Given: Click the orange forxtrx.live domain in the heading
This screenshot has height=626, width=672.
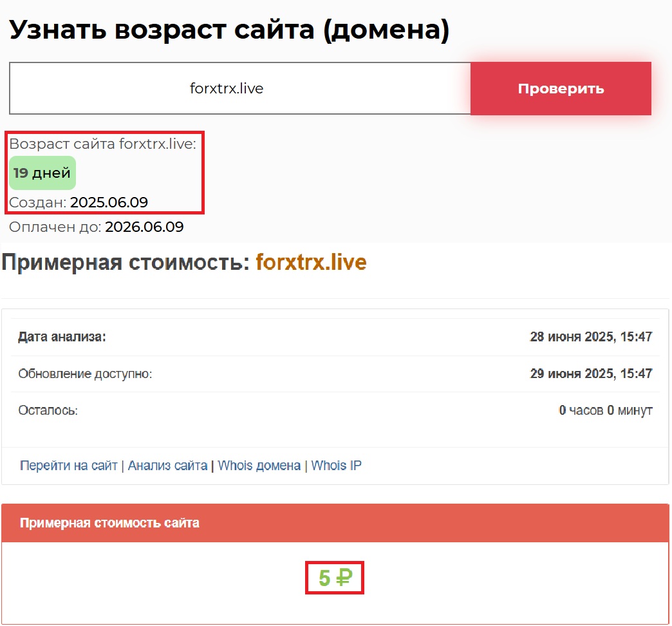Looking at the screenshot, I should [x=311, y=263].
